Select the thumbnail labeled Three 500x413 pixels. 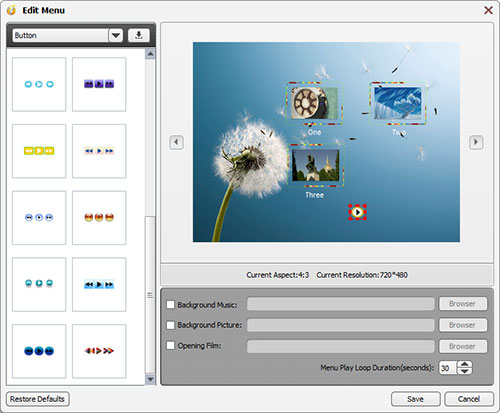(315, 166)
